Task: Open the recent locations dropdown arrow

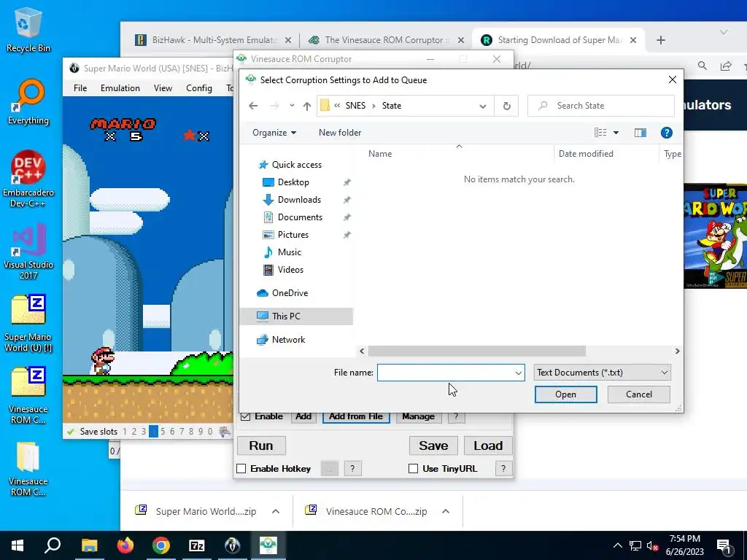Action: [x=292, y=106]
